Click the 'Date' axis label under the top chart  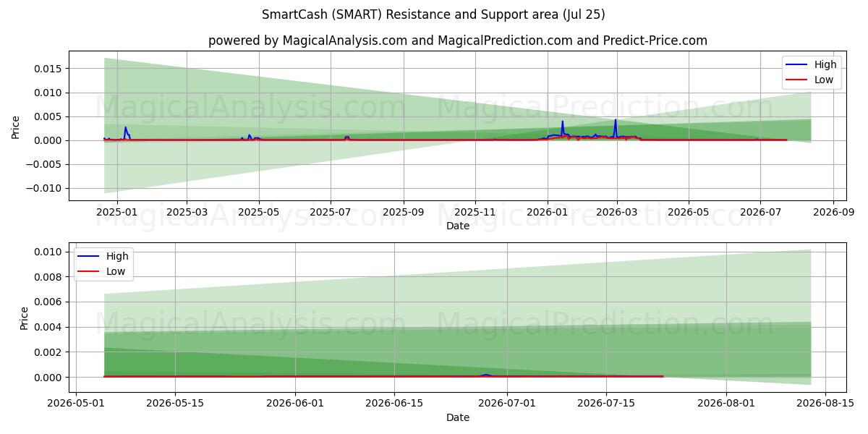click(x=458, y=226)
